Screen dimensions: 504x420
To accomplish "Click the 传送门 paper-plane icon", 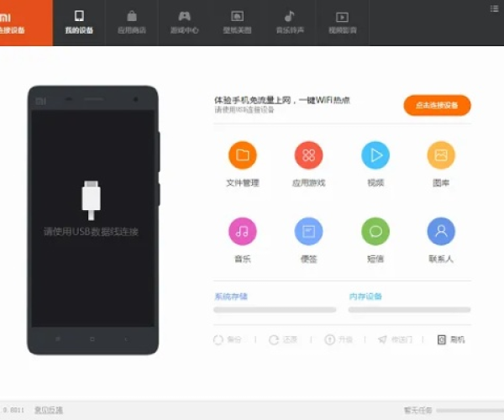I will 382,339.
